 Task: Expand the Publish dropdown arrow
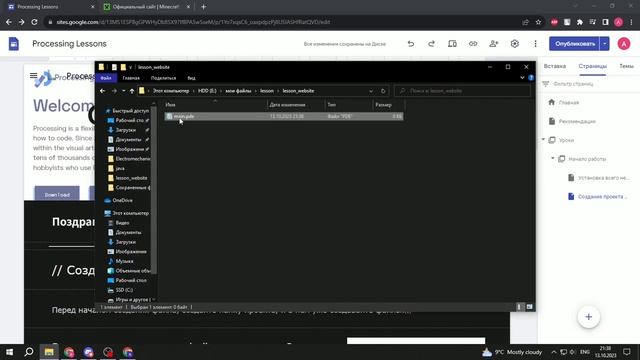click(x=604, y=44)
